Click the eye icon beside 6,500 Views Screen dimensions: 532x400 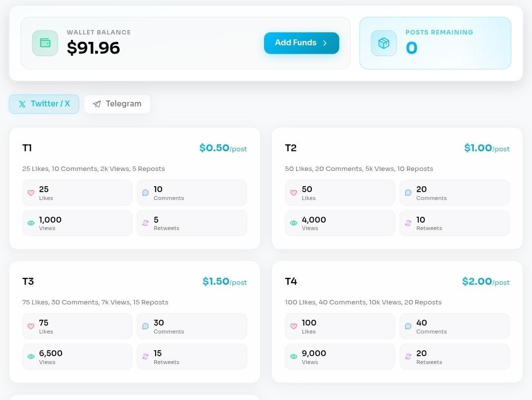click(31, 357)
